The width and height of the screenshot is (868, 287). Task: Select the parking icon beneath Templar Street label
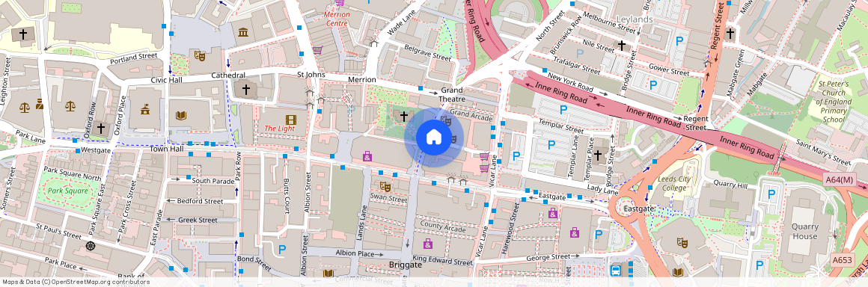(x=551, y=145)
